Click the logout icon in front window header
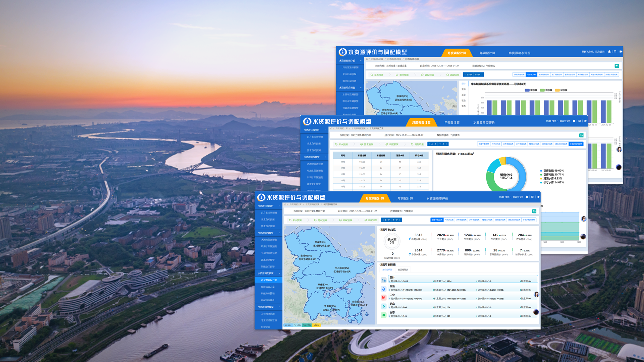Image resolution: width=644 pixels, height=362 pixels. click(538, 197)
